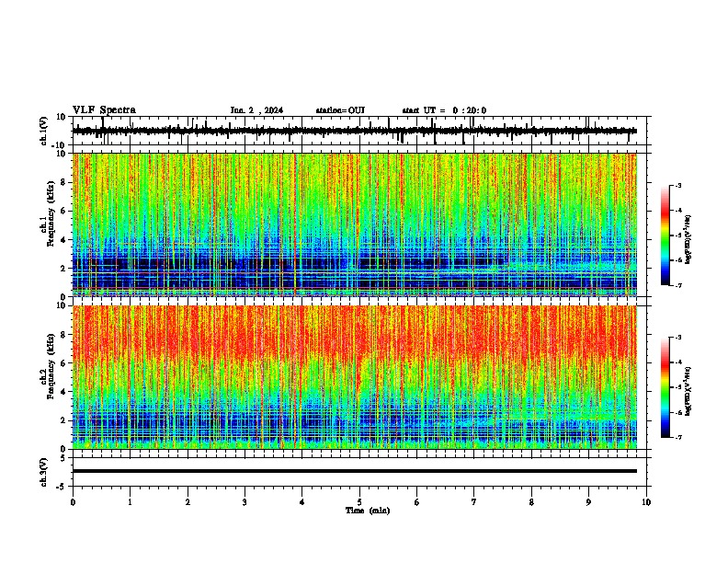Click the ch.1 colorbar log(PSD) label
Screen dimensions: 728x563
click(x=688, y=240)
